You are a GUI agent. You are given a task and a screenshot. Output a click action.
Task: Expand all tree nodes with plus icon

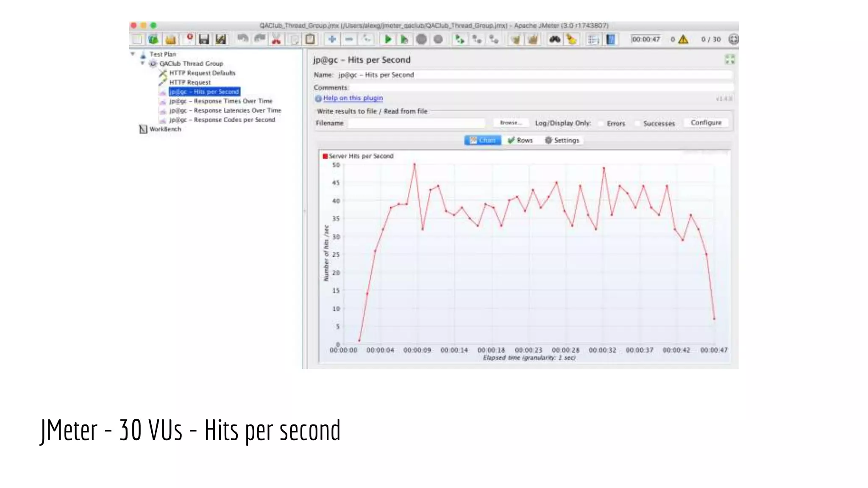click(332, 39)
